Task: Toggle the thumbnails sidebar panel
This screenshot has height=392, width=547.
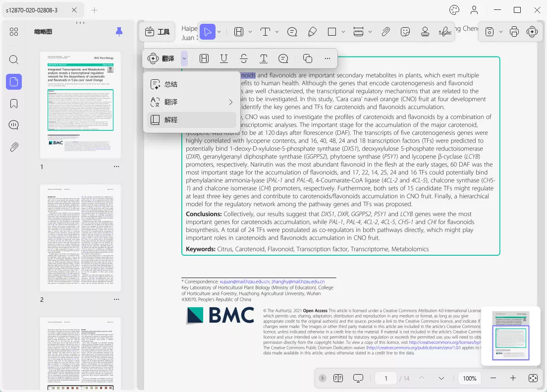Action: click(14, 81)
